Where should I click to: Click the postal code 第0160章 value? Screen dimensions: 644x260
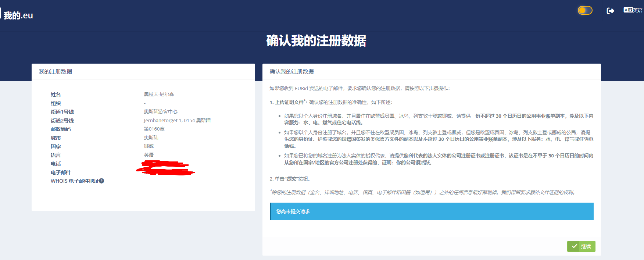point(154,129)
